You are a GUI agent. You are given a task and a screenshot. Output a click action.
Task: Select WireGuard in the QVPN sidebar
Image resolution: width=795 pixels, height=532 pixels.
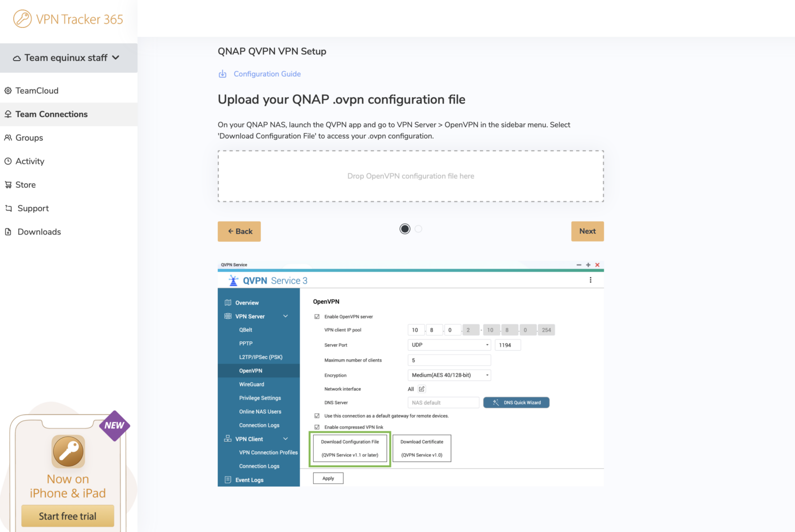click(252, 384)
